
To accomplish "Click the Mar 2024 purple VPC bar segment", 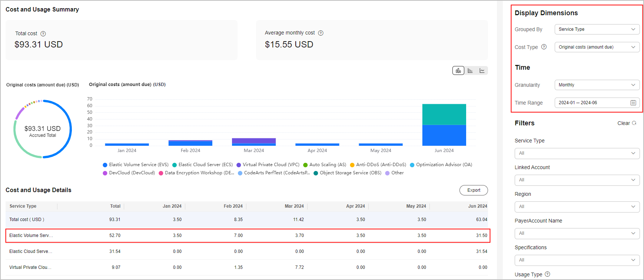I will [254, 141].
